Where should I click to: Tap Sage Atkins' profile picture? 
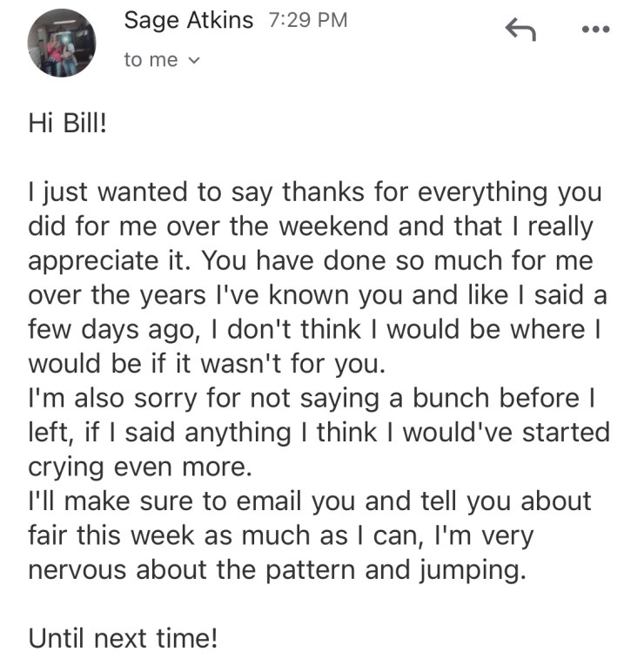point(61,44)
